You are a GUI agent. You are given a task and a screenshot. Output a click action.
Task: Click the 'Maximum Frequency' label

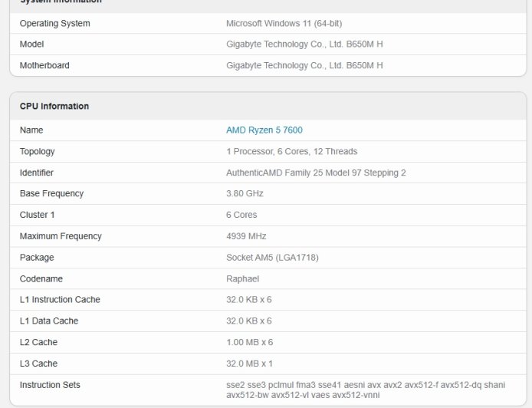[x=61, y=236]
